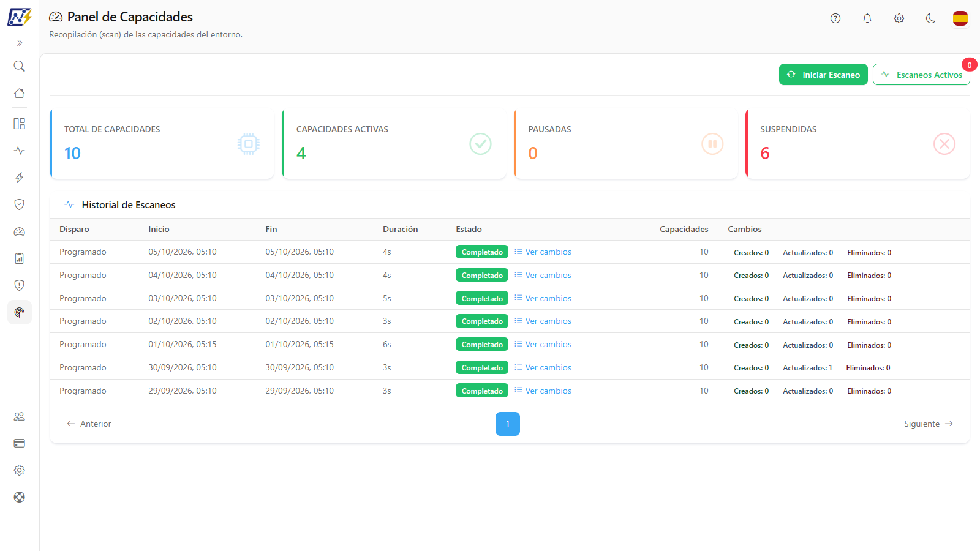
Task: Open search from the sidebar magnifier icon
Action: point(20,66)
